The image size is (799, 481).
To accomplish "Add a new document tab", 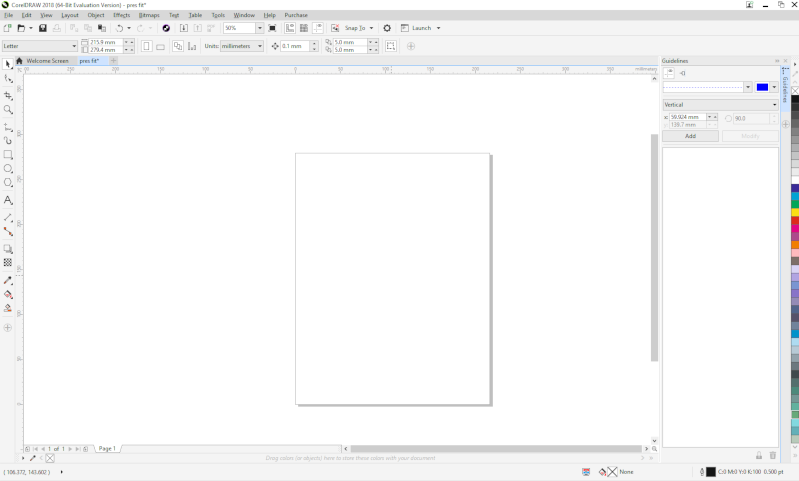I will point(114,61).
